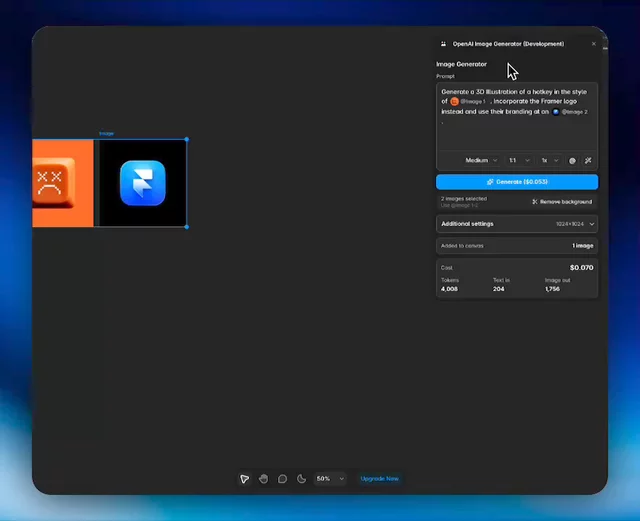Open the 1x image count dropdown
640x521 pixels.
[x=549, y=160]
